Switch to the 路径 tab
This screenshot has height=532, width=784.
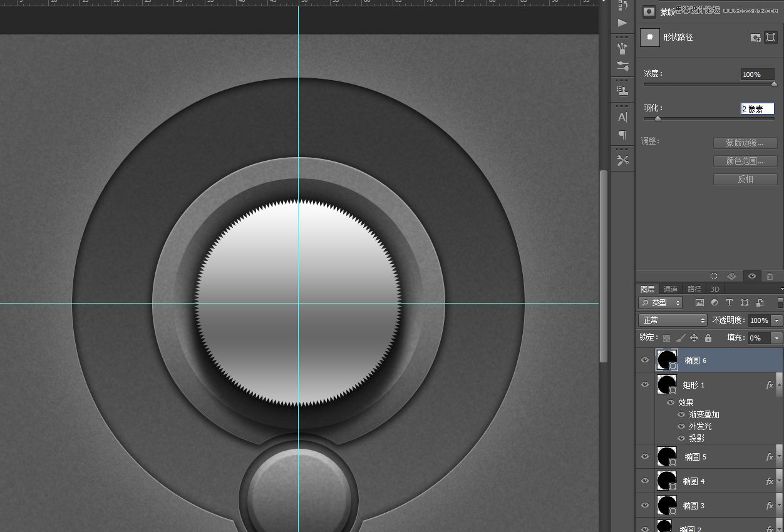(x=694, y=289)
